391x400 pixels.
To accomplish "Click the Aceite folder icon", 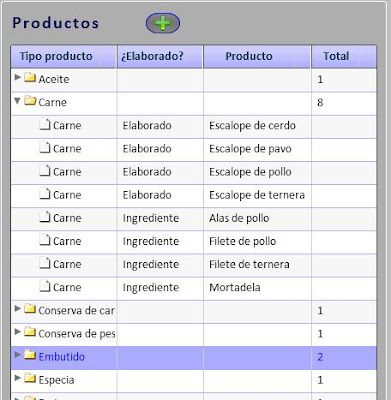I will (30, 77).
